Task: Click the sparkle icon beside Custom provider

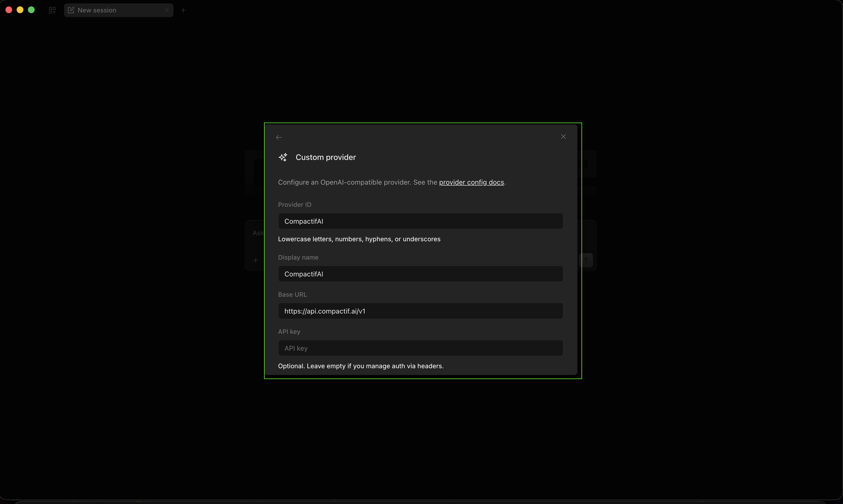Action: tap(283, 157)
